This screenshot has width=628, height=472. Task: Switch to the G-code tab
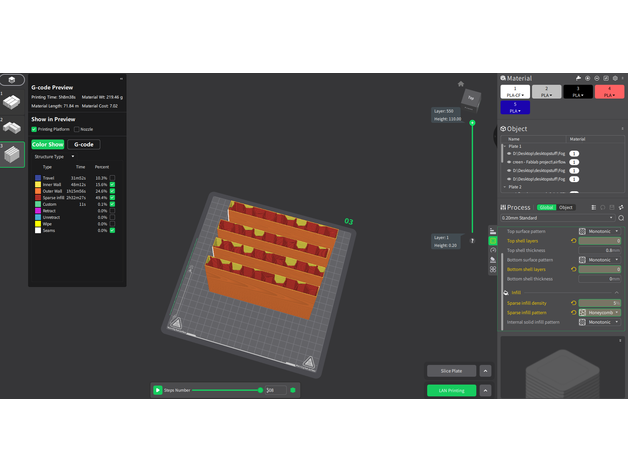tap(83, 144)
